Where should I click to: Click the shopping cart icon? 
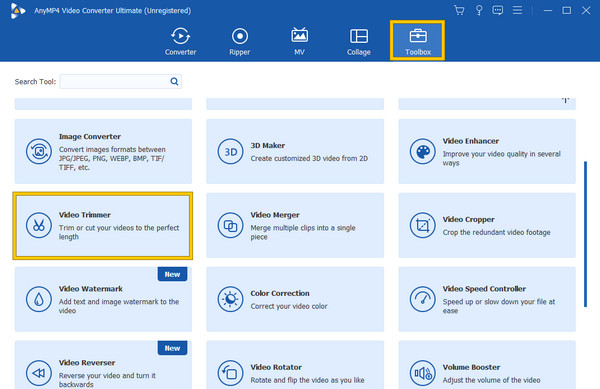[x=459, y=10]
